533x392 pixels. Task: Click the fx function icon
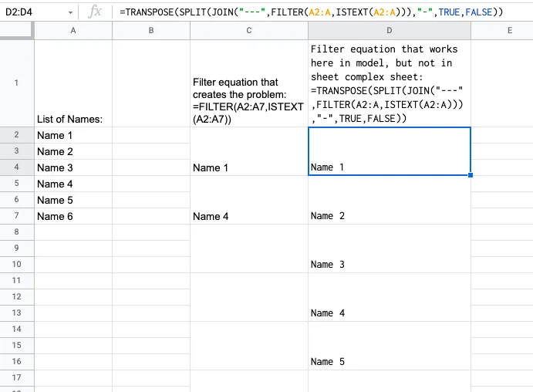click(95, 13)
